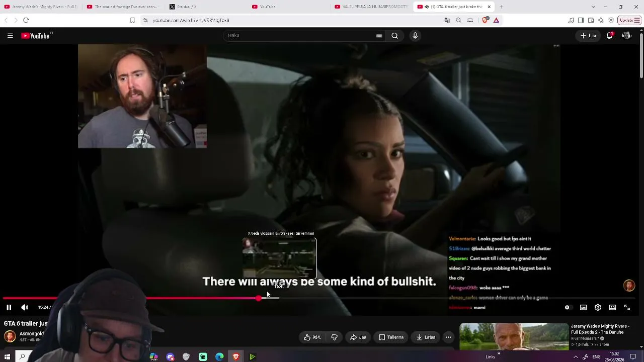Open the Windows Start menu
The width and height of the screenshot is (644, 362).
pos(7,357)
